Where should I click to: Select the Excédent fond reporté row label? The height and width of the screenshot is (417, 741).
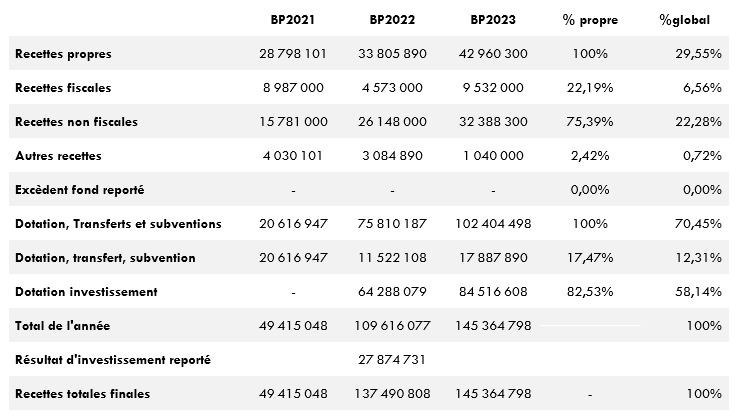click(x=81, y=190)
